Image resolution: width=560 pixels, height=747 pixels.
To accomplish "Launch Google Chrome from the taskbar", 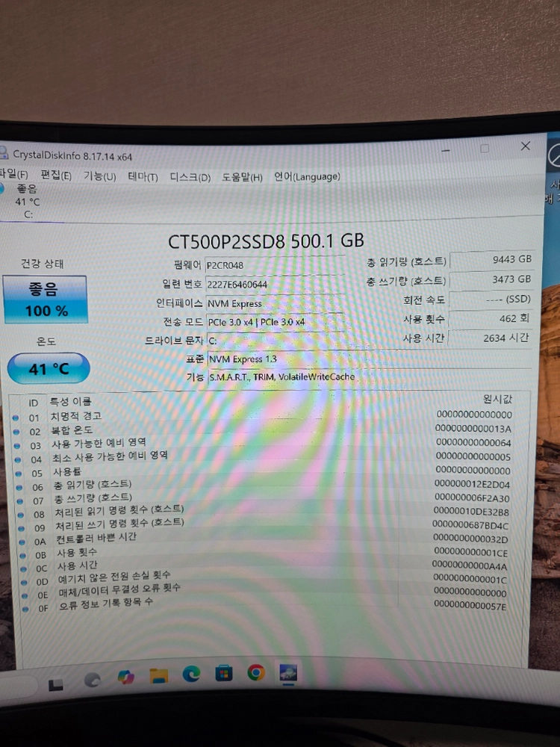I will [x=256, y=673].
